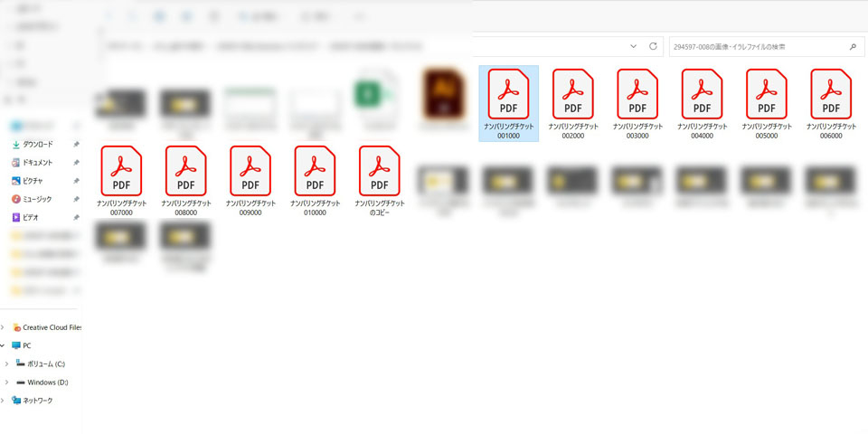Open ドキュメント in the sidebar
This screenshot has width=868, height=434.
click(37, 163)
